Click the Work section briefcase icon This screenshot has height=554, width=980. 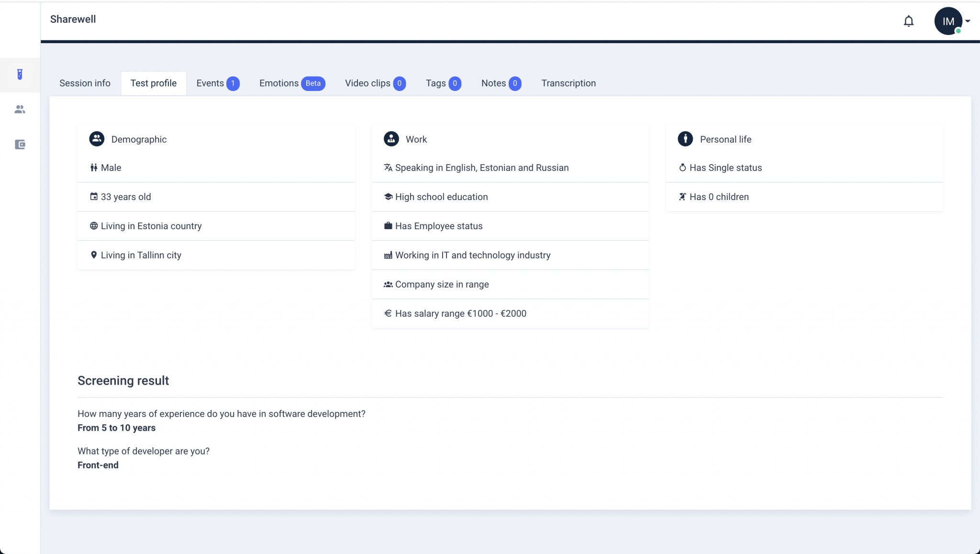(x=390, y=139)
